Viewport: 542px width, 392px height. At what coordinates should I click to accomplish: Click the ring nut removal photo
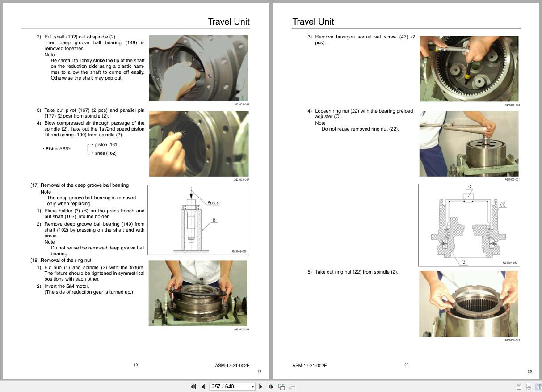coord(469,303)
